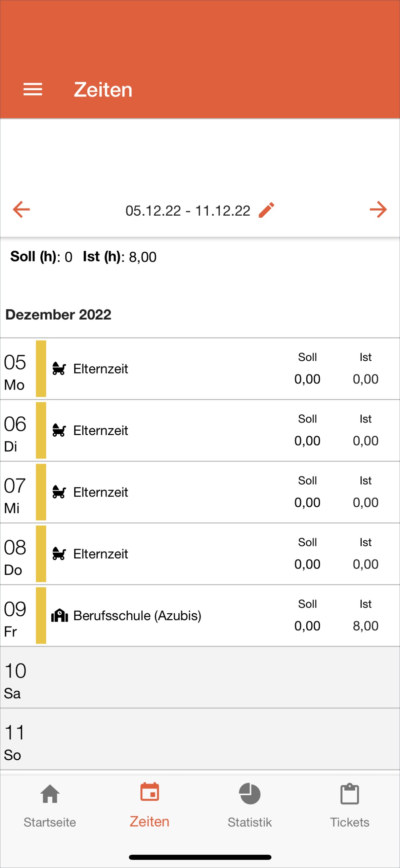Tap the stroller icon on Monday 05
Screen dimensions: 400x868
tap(59, 369)
